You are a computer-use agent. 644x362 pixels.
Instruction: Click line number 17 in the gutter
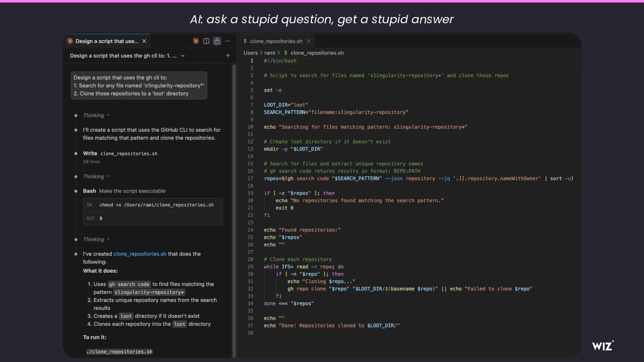tap(250, 178)
